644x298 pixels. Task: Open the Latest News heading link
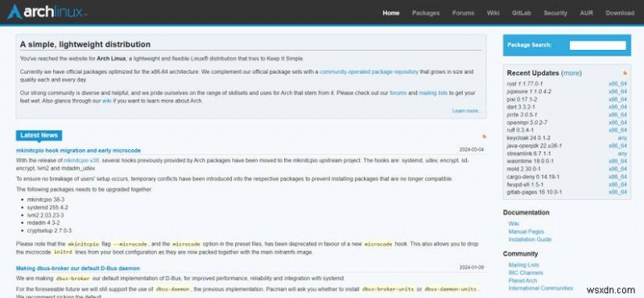pyautogui.click(x=39, y=135)
